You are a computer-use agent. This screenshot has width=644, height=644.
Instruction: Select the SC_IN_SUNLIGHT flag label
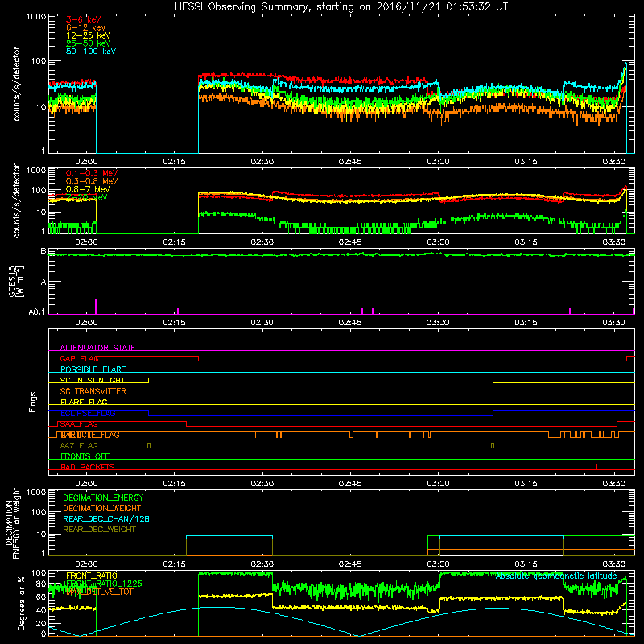pos(93,380)
